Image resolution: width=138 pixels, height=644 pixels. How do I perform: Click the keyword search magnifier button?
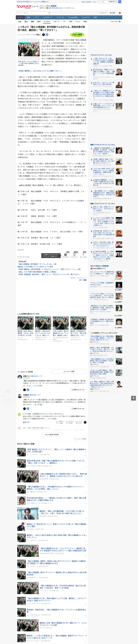click(49, 13)
